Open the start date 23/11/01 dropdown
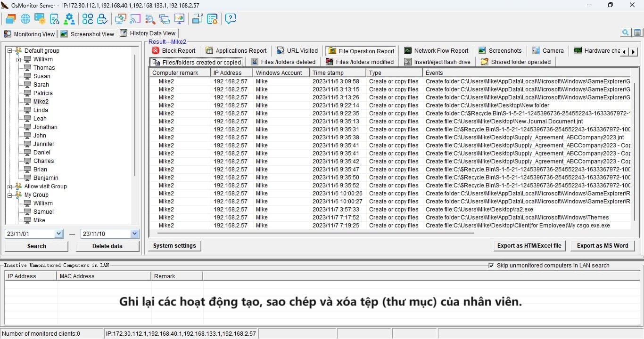The image size is (644, 339). [59, 234]
